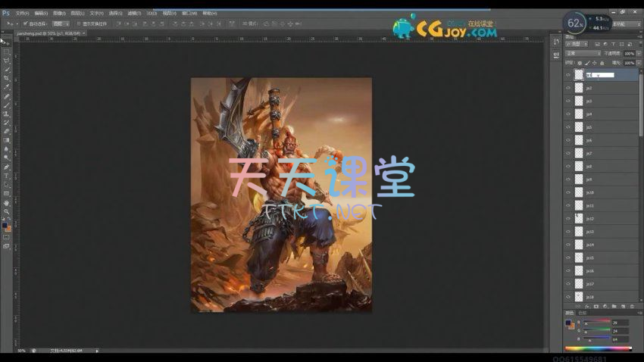The image size is (644, 362).
Task: Open the 图像 (Image) menu
Action: (58, 13)
